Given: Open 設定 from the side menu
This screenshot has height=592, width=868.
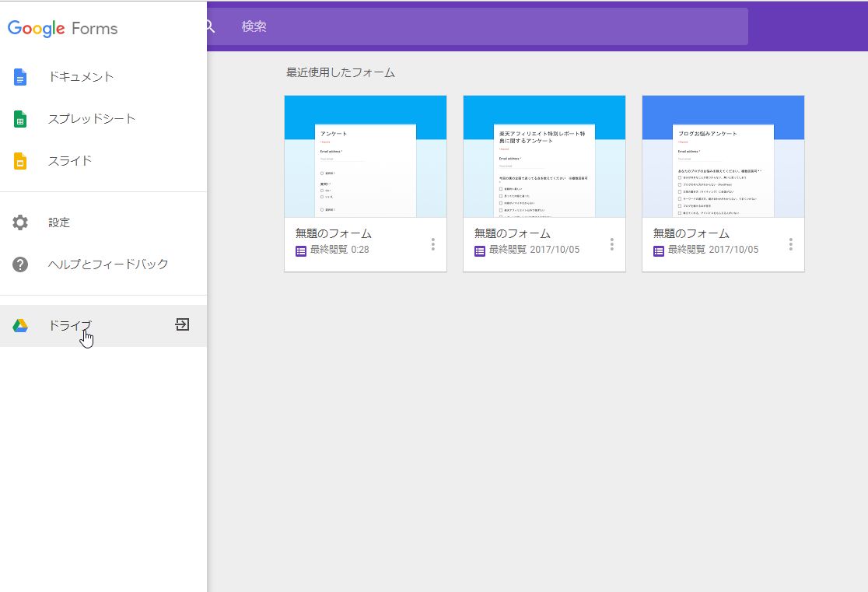Looking at the screenshot, I should click(x=103, y=222).
